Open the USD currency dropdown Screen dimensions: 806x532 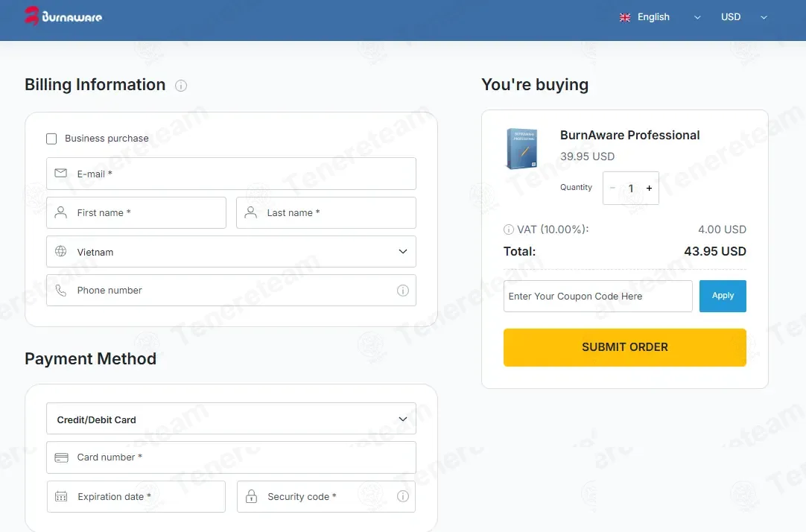tap(744, 17)
